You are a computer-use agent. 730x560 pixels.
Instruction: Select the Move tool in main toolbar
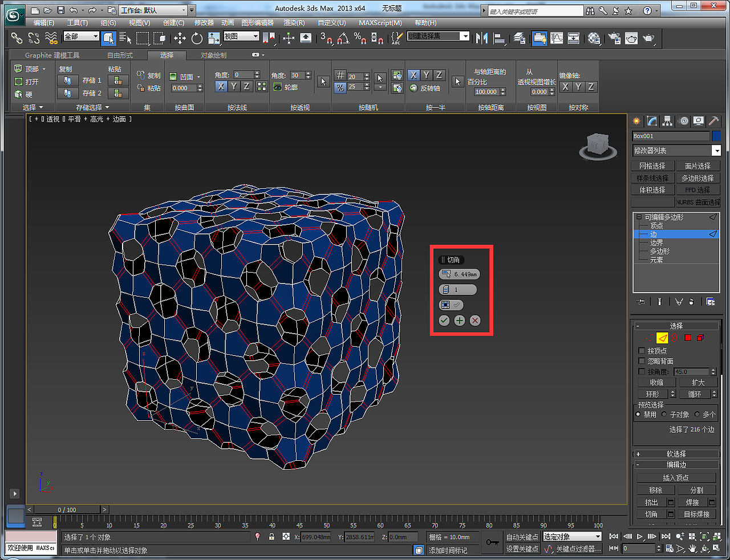pyautogui.click(x=180, y=38)
